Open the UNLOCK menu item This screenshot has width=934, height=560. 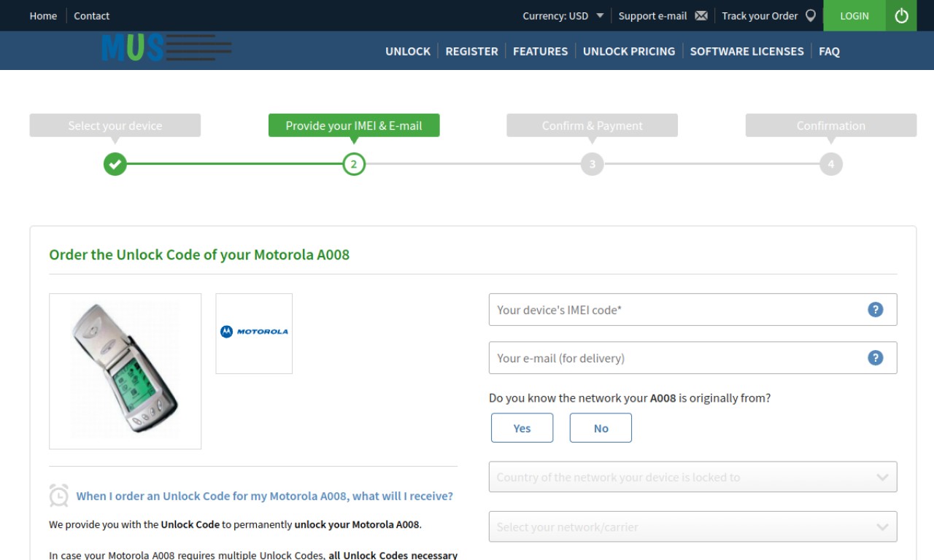408,51
